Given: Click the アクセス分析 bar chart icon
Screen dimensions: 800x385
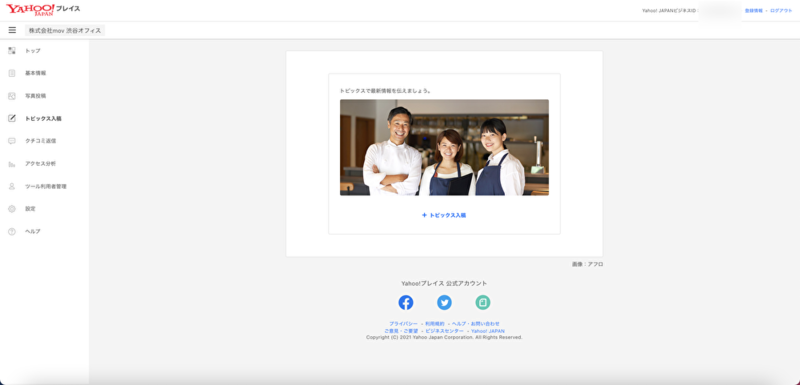Looking at the screenshot, I should pos(12,164).
